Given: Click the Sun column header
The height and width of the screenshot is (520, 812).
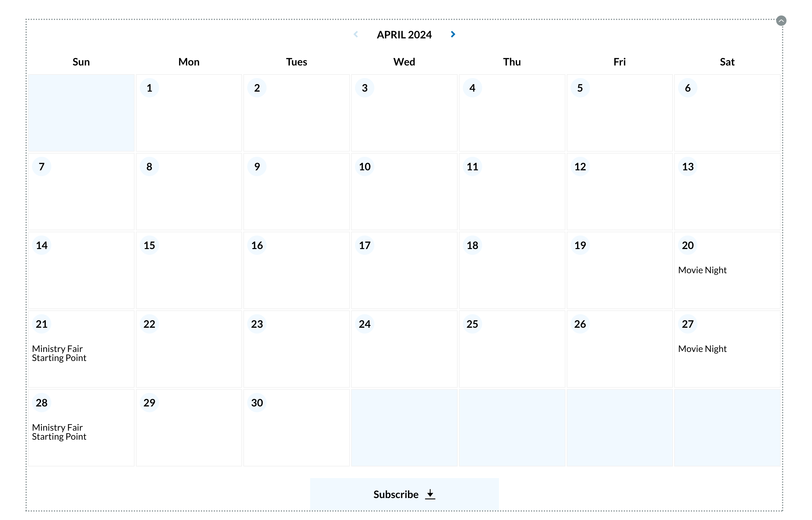Looking at the screenshot, I should (81, 62).
